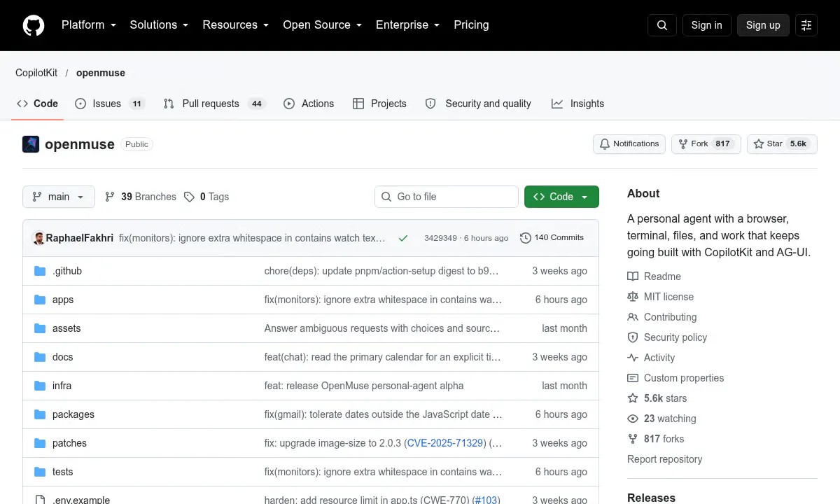Switch to the Code tab
Image resolution: width=840 pixels, height=504 pixels.
pyautogui.click(x=38, y=104)
